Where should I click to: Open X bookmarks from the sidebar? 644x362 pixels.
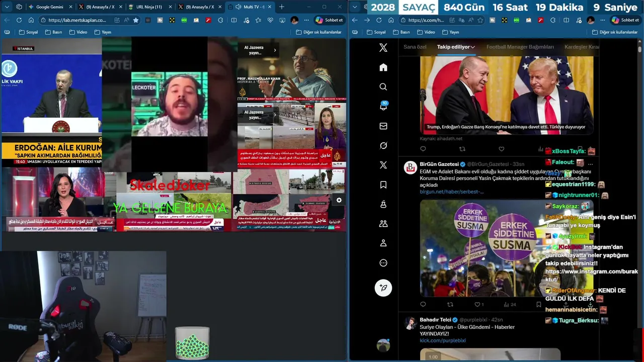coord(383,185)
